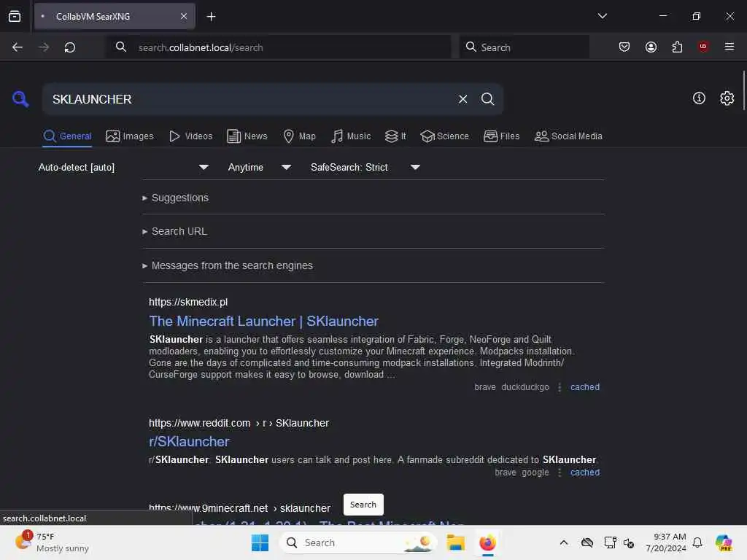The height and width of the screenshot is (560, 747).
Task: Show hidden system tray icons
Action: pyautogui.click(x=564, y=542)
